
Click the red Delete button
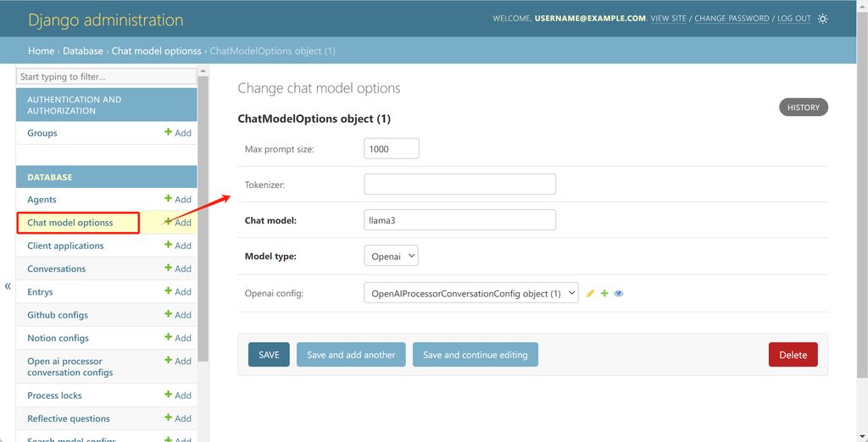[x=793, y=355]
